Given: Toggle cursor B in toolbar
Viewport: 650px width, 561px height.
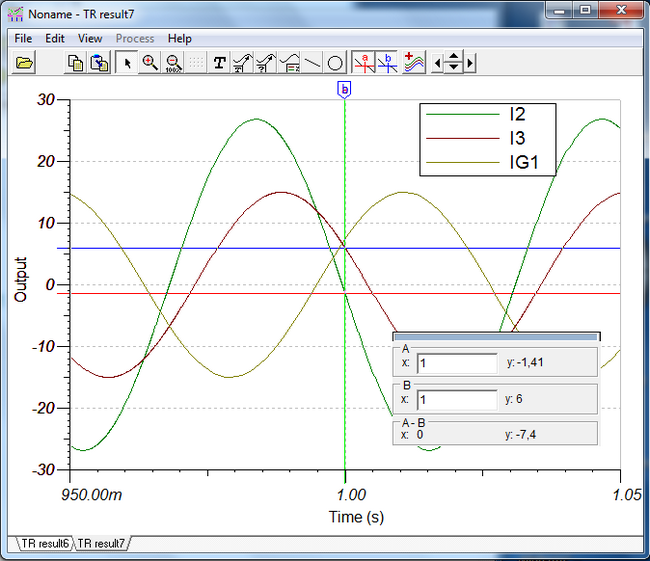Looking at the screenshot, I should click(x=387, y=63).
